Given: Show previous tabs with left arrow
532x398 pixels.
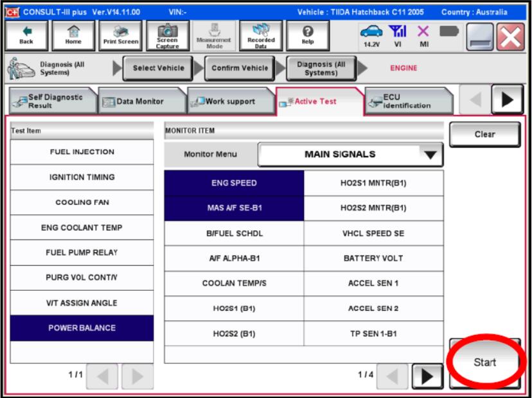Looking at the screenshot, I should 475,99.
